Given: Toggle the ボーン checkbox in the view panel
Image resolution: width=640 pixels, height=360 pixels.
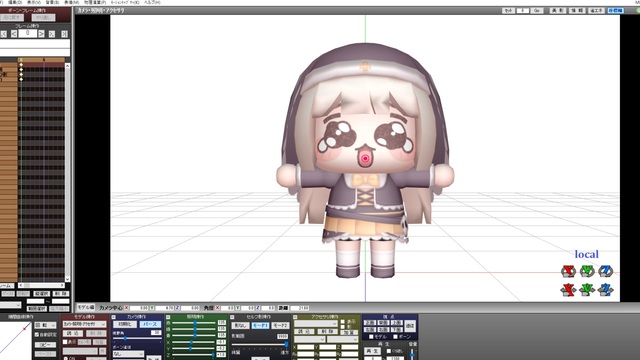Looking at the screenshot, I should point(395,337).
